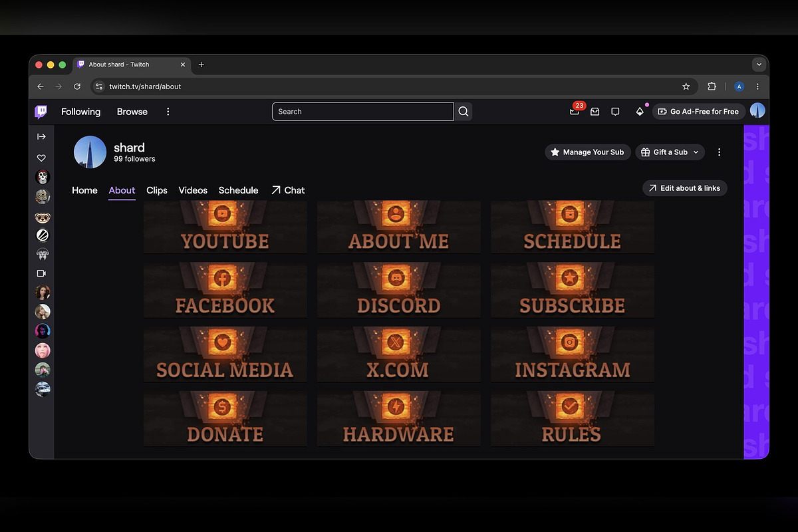Click the heart followed channels icon
This screenshot has height=532, width=798.
click(x=41, y=158)
